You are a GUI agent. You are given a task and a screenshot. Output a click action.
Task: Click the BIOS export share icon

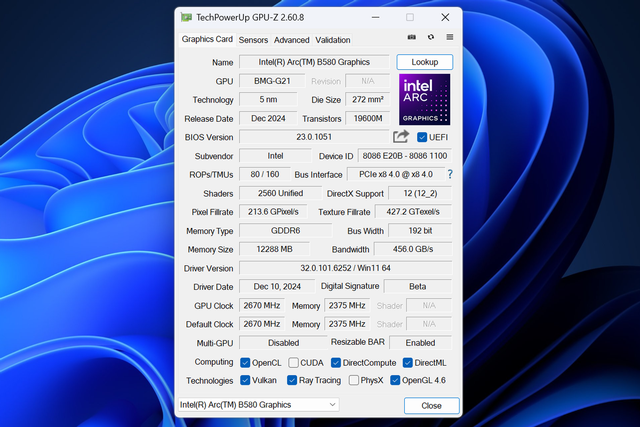click(x=401, y=136)
